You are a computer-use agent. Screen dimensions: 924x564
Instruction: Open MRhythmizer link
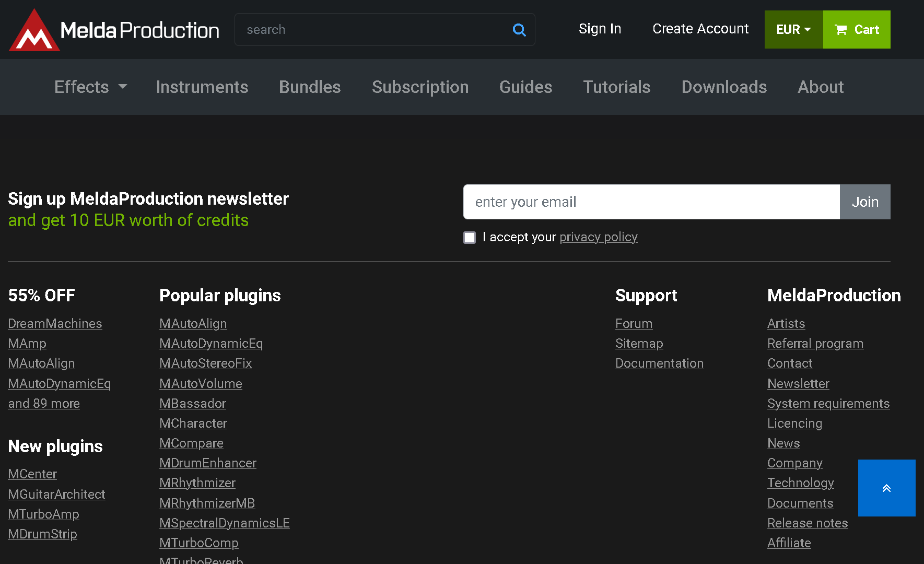tap(197, 483)
